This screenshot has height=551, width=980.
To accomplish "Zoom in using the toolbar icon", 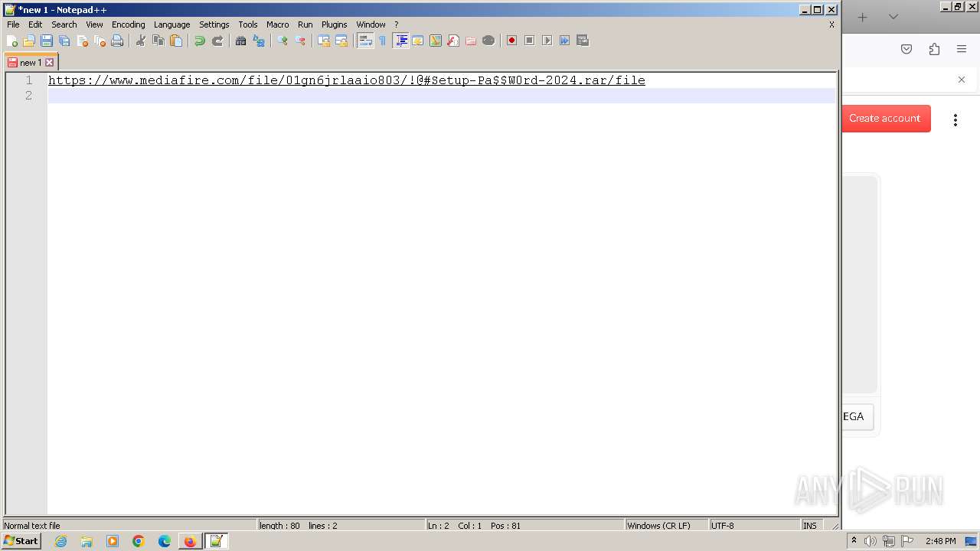I will coord(283,41).
